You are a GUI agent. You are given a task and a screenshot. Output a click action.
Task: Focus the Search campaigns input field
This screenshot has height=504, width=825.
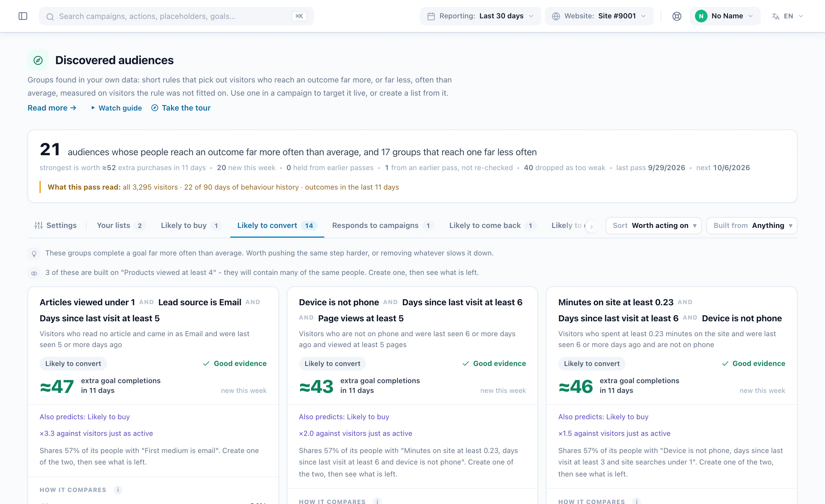pyautogui.click(x=176, y=16)
